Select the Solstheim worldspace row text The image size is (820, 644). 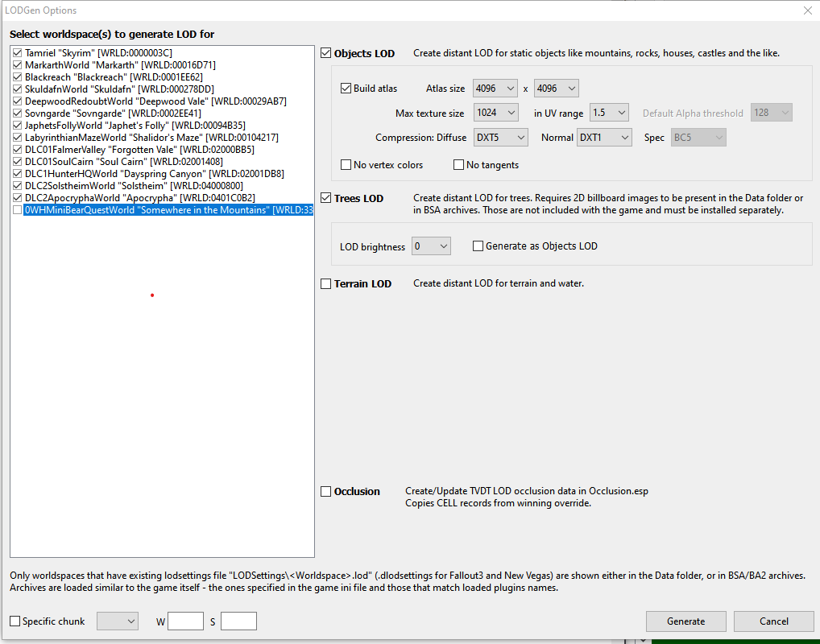134,186
